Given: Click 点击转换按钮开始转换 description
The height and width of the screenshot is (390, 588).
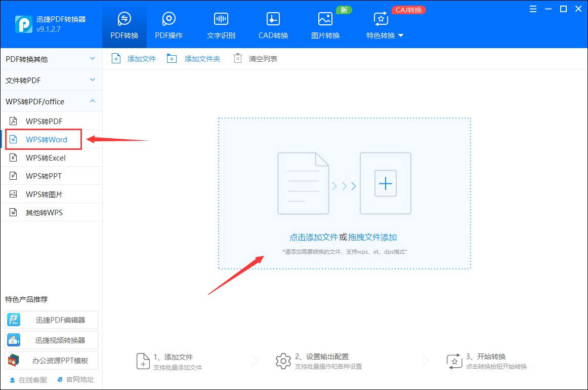Looking at the screenshot, I should click(496, 366).
